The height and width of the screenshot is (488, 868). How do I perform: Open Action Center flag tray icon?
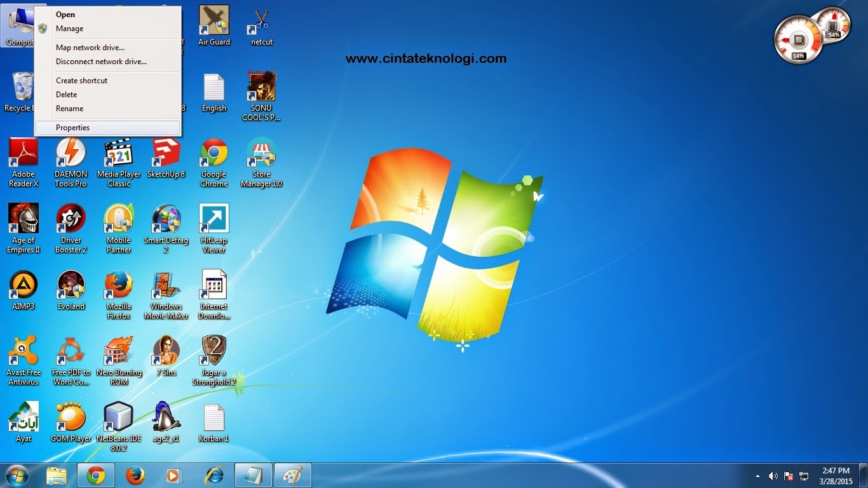(789, 476)
